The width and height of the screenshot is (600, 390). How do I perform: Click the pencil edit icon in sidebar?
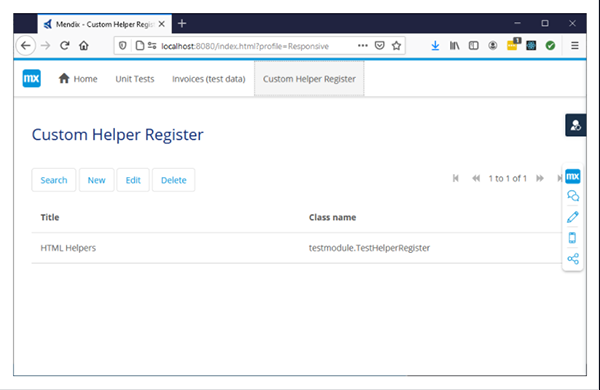(x=573, y=217)
